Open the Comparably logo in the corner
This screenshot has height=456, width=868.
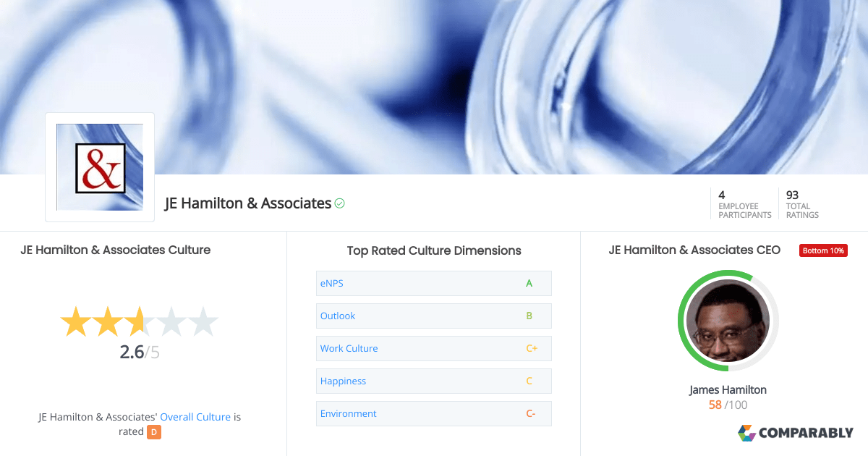pos(796,432)
